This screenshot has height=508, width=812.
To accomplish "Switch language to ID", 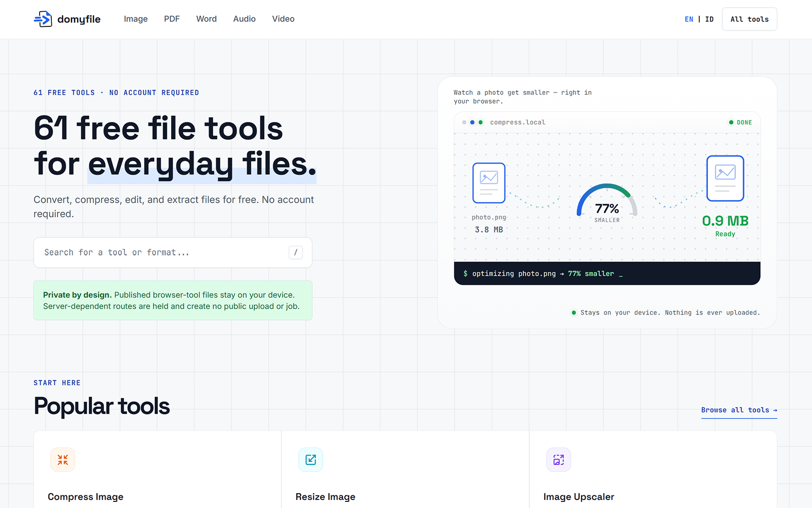I will pos(709,19).
